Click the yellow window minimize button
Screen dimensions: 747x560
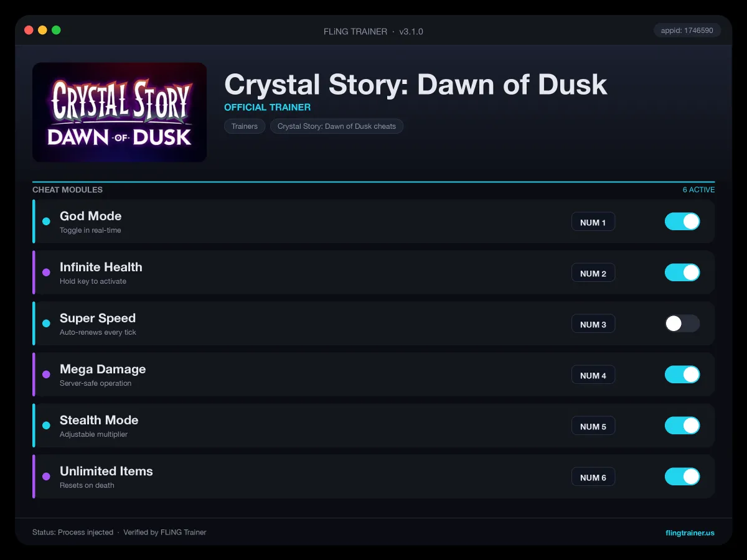click(x=42, y=30)
